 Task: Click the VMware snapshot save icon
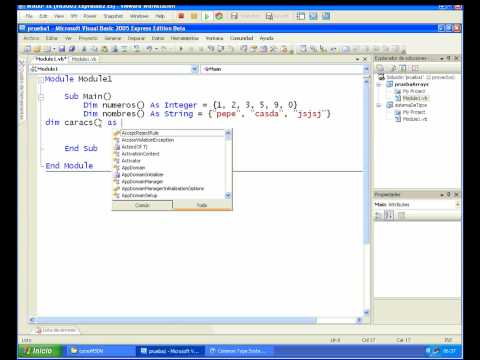[x=234, y=16]
